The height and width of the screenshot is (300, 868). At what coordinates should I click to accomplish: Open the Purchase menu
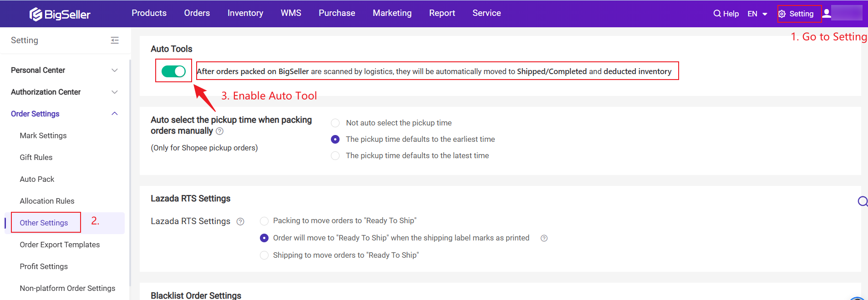(x=337, y=13)
